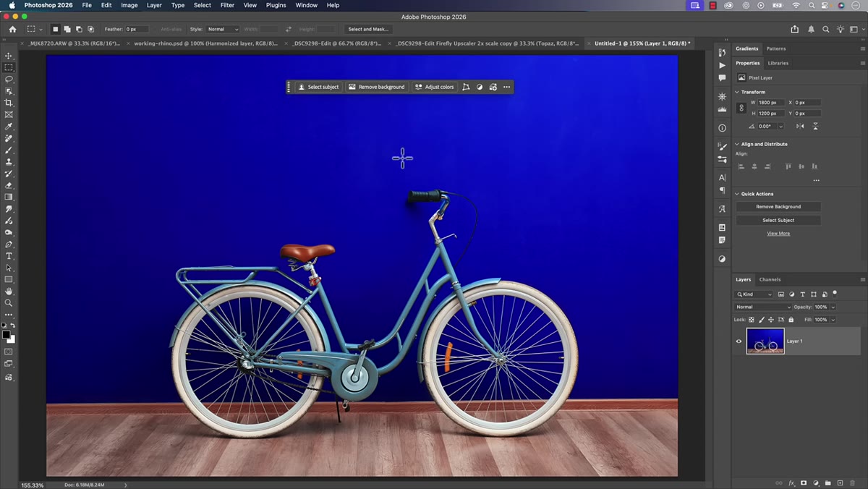
Task: Toggle Lock position icon
Action: [771, 319]
